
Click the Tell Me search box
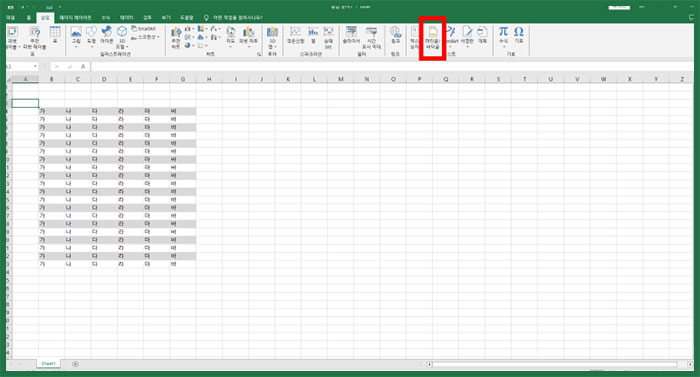pos(233,17)
